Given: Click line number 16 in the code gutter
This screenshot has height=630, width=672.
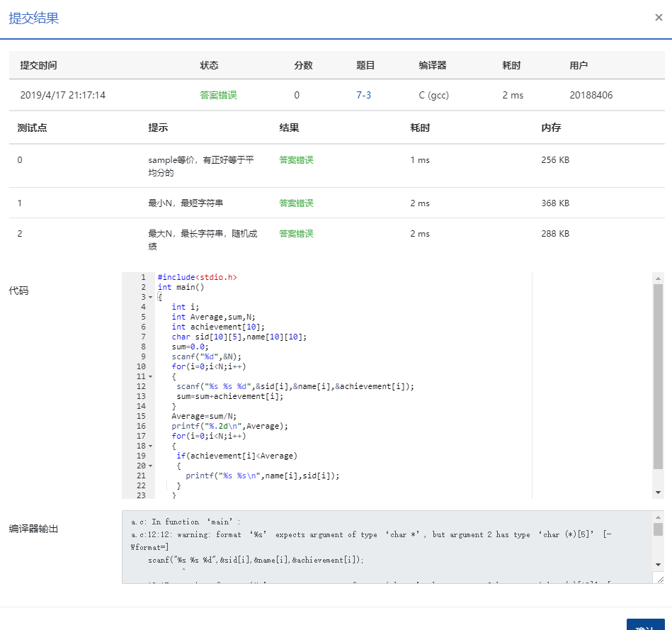Looking at the screenshot, I should coord(141,427).
